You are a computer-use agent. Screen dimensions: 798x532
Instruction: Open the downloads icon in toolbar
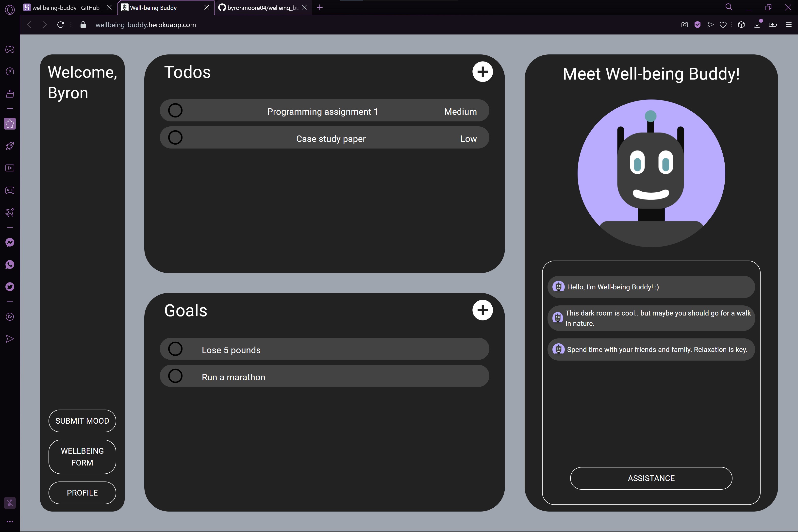tap(757, 25)
